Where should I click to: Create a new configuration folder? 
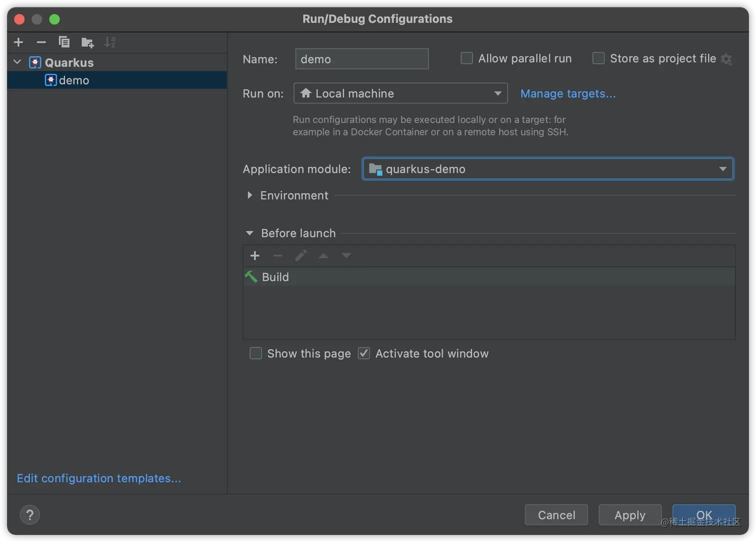pyautogui.click(x=87, y=42)
